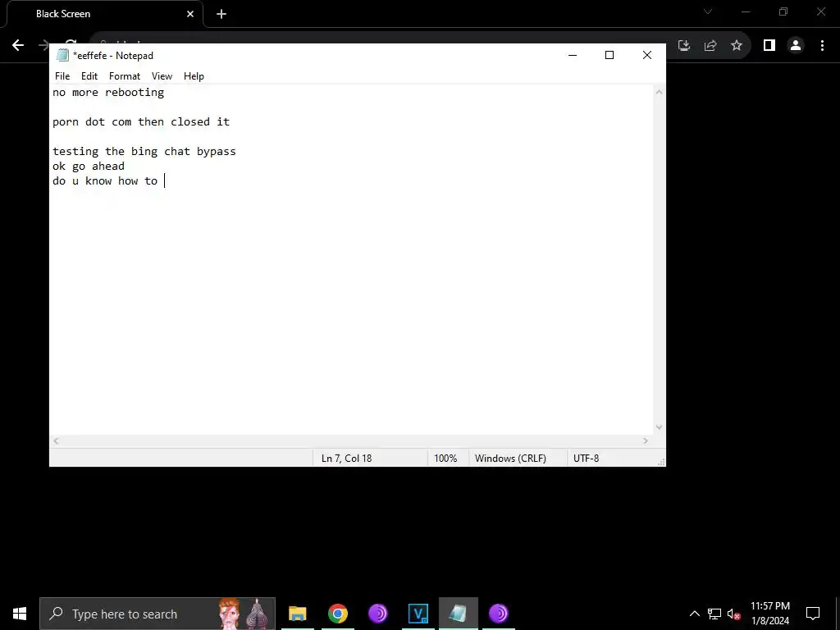Open Google Chrome from the taskbar
This screenshot has width=840, height=630.
coord(337,614)
